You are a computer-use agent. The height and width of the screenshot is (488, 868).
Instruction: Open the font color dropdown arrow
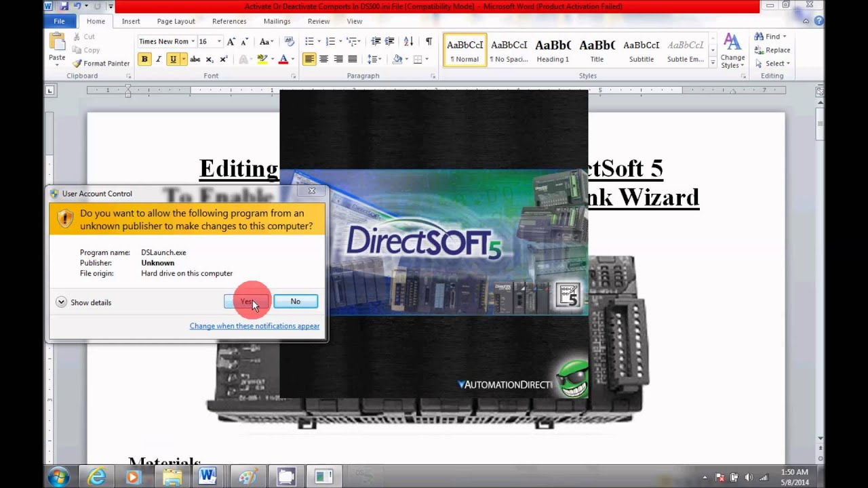click(x=293, y=59)
